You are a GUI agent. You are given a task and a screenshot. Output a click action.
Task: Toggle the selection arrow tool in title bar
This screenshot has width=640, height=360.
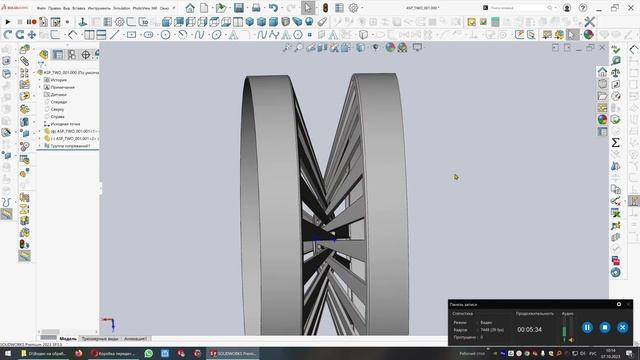(x=307, y=8)
